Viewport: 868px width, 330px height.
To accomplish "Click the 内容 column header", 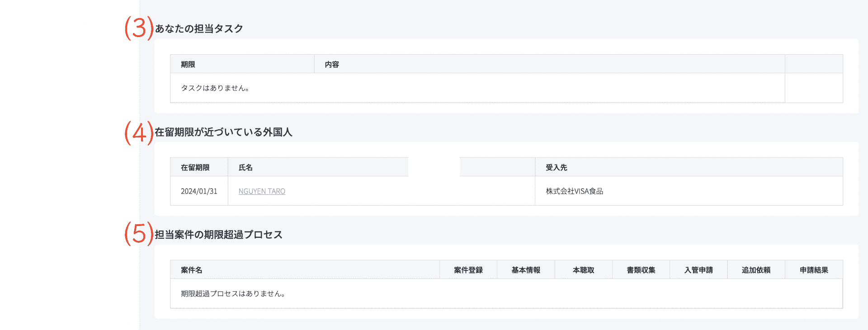I will (x=332, y=64).
